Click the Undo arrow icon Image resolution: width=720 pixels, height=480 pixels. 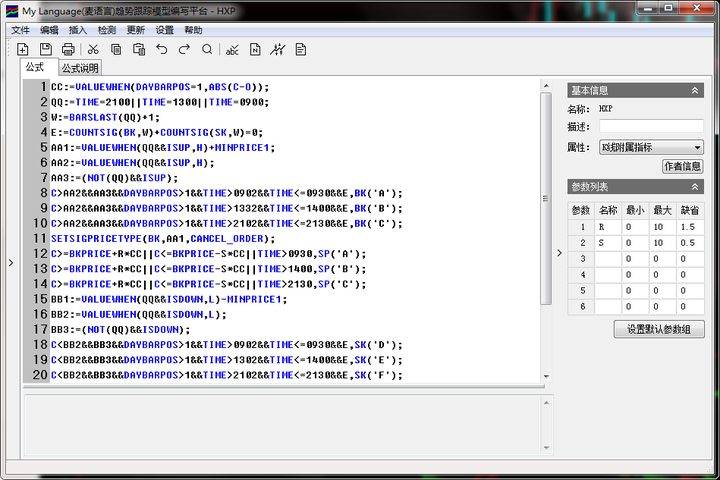coord(162,49)
